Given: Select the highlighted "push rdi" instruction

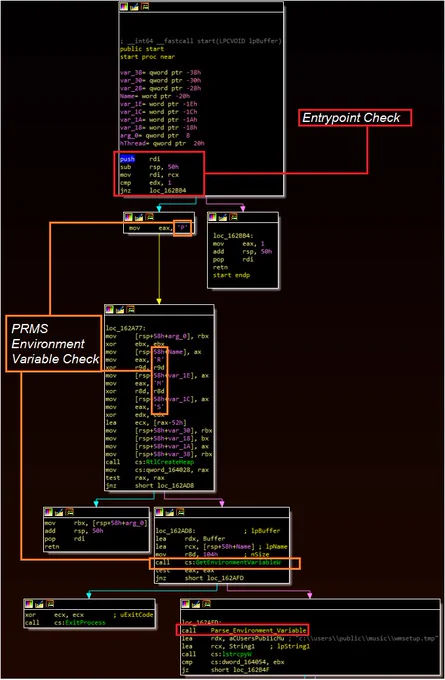Looking at the screenshot, I should click(140, 159).
